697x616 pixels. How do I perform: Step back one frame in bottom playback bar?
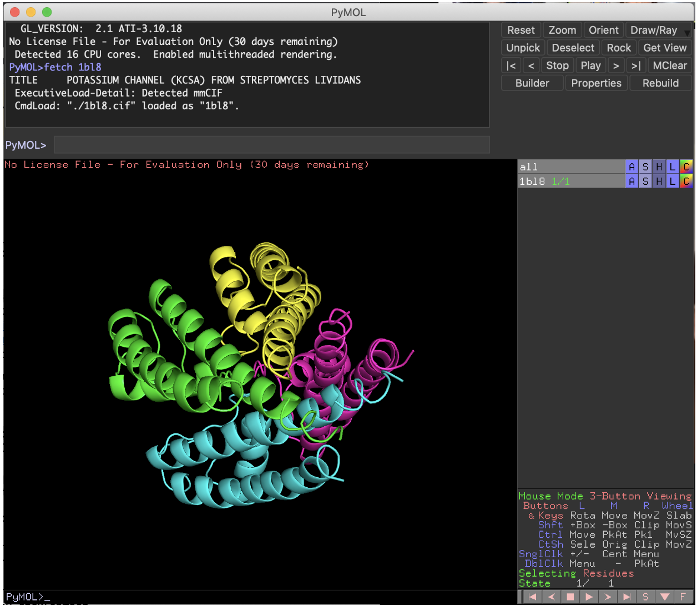(552, 597)
